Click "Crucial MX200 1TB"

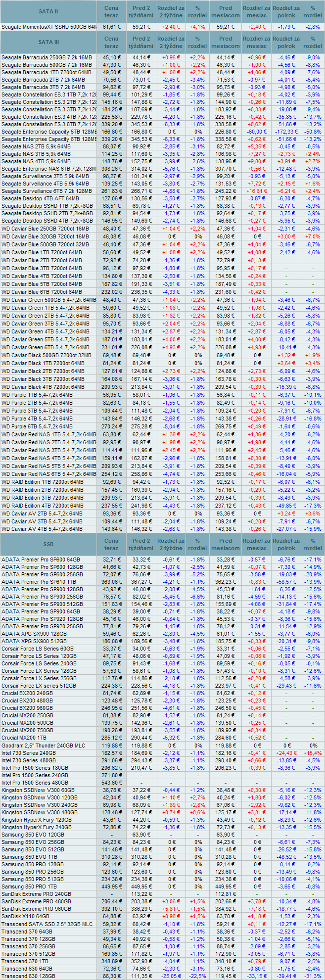tap(24, 738)
